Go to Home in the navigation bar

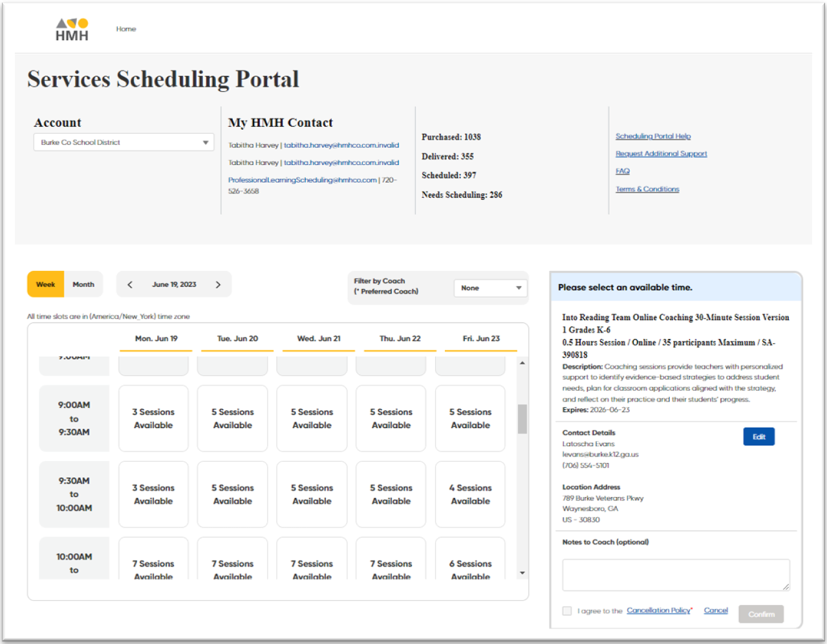click(125, 28)
